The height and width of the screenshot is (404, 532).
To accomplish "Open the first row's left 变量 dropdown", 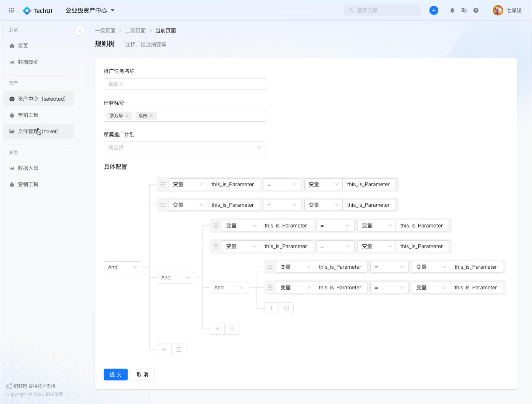I will click(188, 184).
